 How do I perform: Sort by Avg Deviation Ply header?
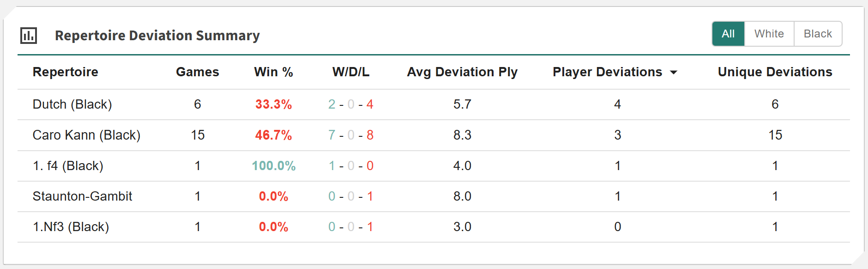[x=462, y=72]
